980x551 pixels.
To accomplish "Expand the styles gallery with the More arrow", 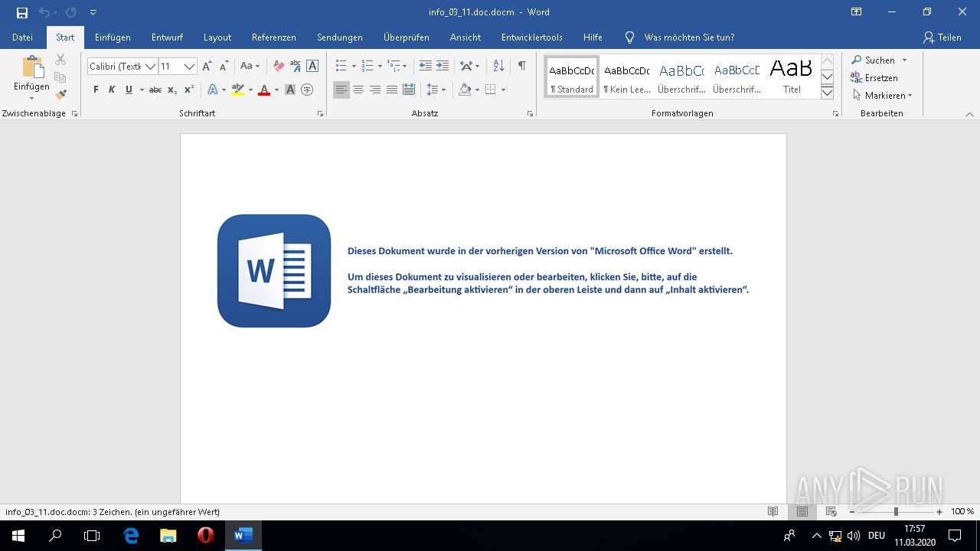I will 827,93.
